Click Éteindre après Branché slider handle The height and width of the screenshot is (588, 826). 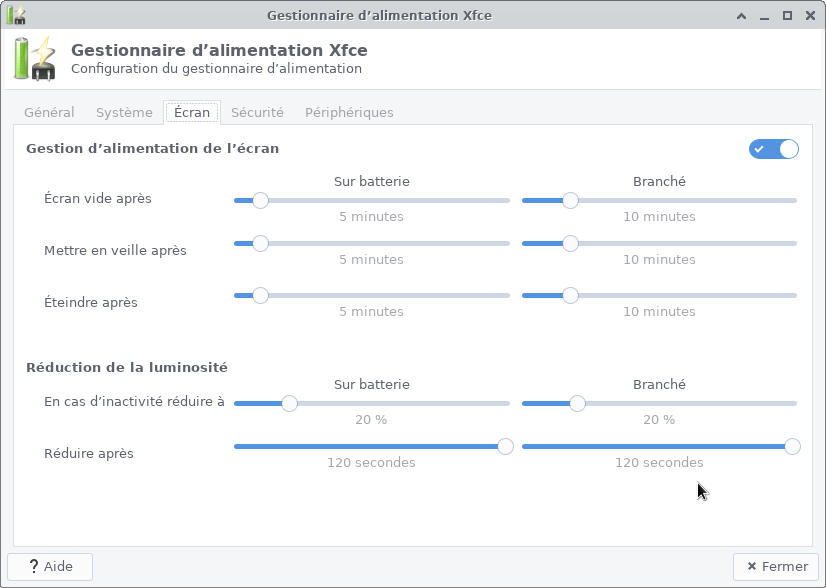tap(570, 296)
